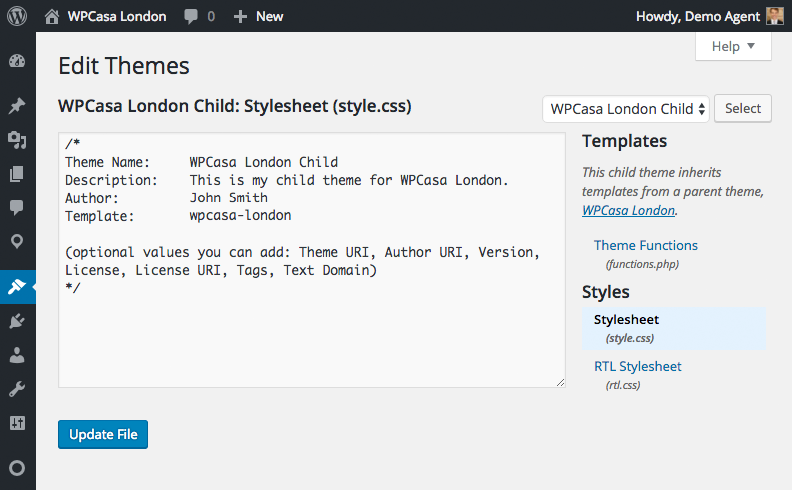Open Media library sidebar icon
The height and width of the screenshot is (490, 792).
coord(17,140)
